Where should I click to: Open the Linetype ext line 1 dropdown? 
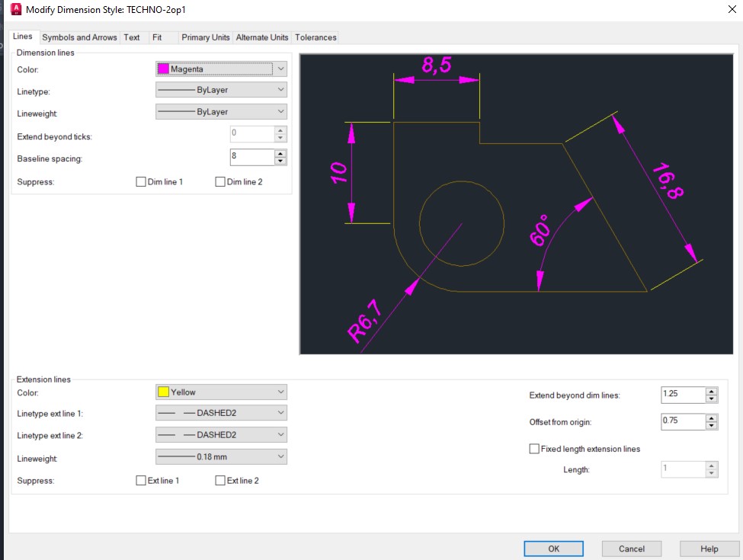tap(282, 412)
